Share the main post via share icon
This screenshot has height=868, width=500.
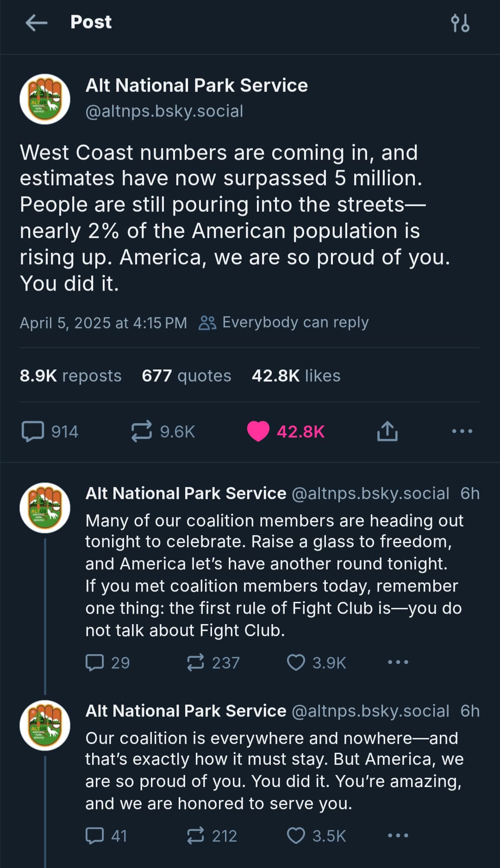[387, 431]
